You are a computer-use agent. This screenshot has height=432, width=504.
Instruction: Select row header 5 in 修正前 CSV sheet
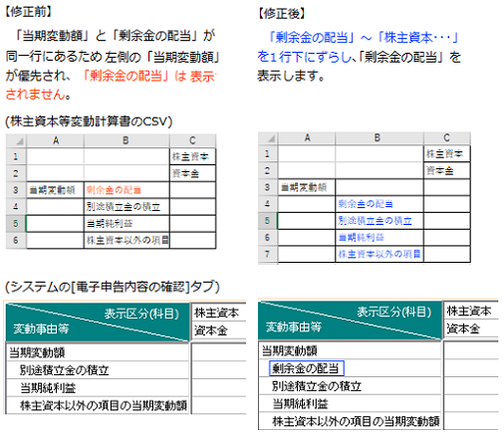coord(16,224)
